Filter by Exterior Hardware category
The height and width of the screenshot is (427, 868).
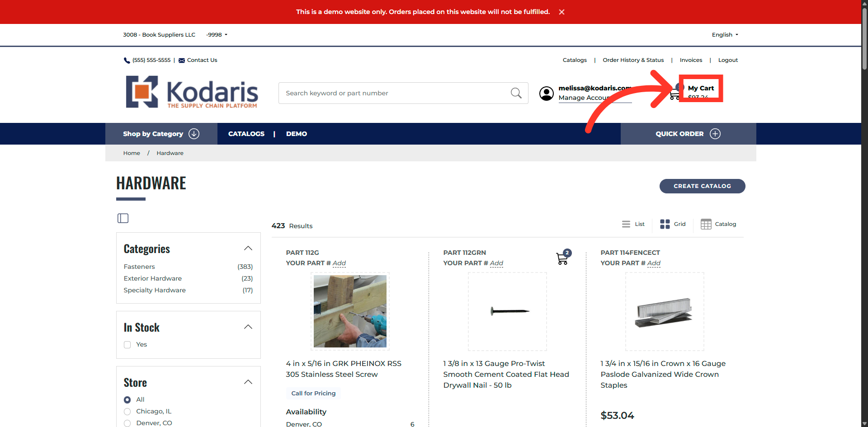pos(153,278)
